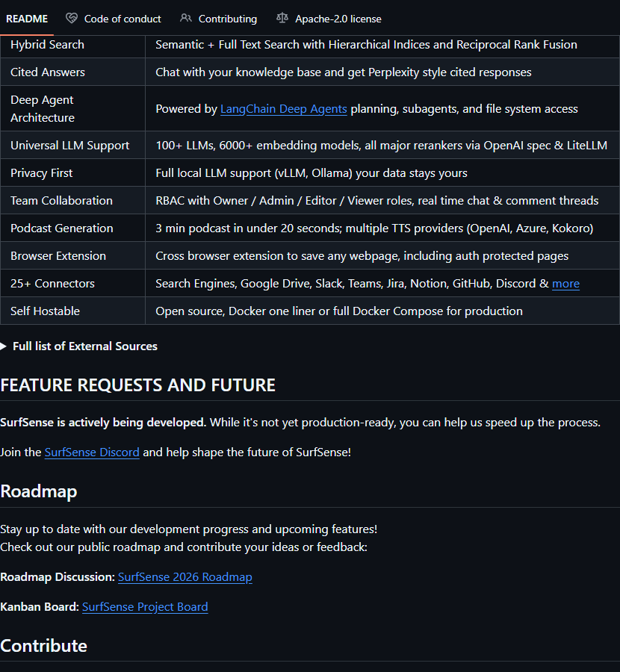Open the Code of conduct tab
The width and height of the screenshot is (620, 672).
tap(123, 19)
